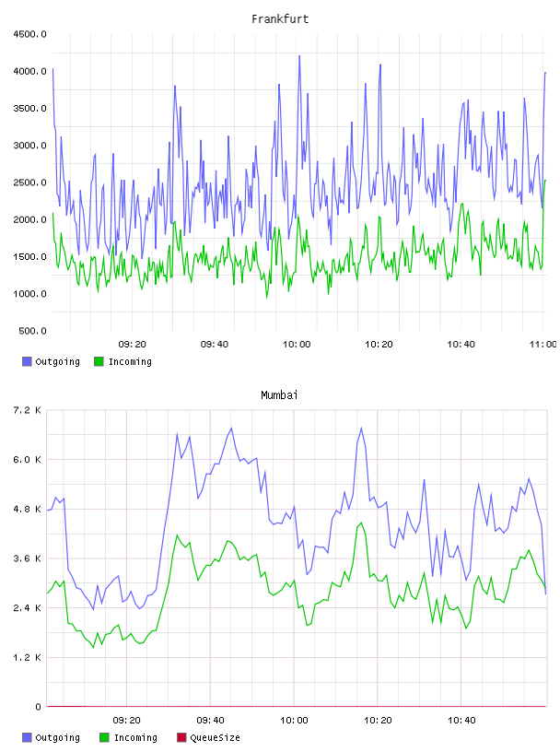The width and height of the screenshot is (560, 752).
Task: Click the Incoming label in the Mumbai legend
Action: (135, 737)
